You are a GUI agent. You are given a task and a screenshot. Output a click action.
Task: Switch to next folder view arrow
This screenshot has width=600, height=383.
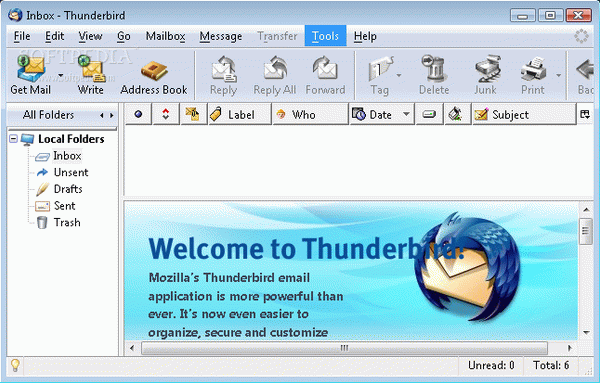click(112, 115)
